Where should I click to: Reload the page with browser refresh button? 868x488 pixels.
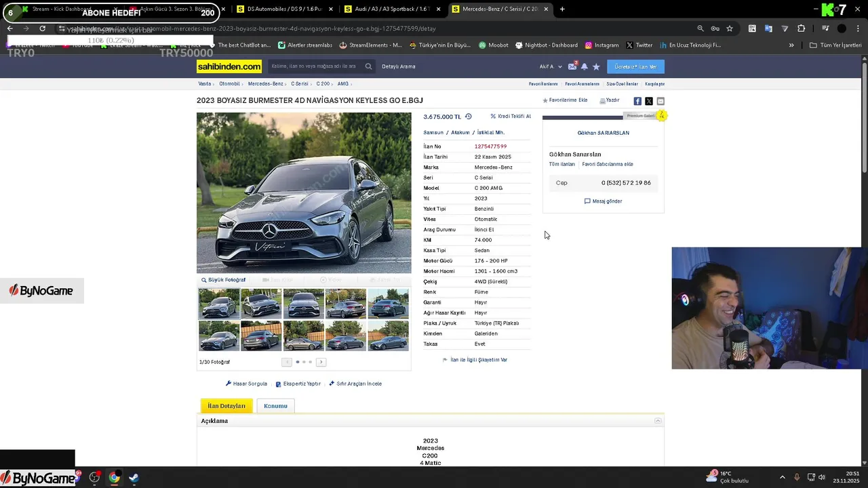(x=42, y=28)
